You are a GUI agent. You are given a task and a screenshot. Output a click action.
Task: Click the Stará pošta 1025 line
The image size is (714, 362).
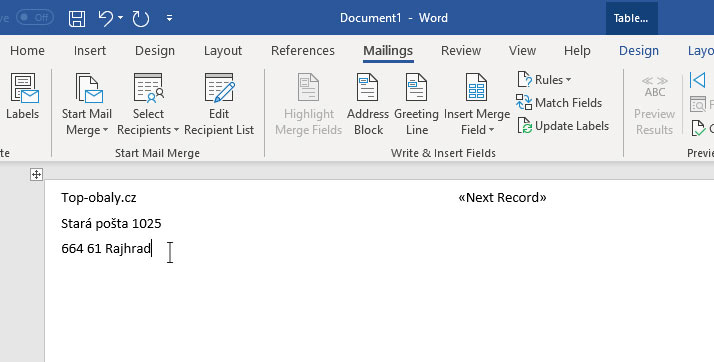111,224
